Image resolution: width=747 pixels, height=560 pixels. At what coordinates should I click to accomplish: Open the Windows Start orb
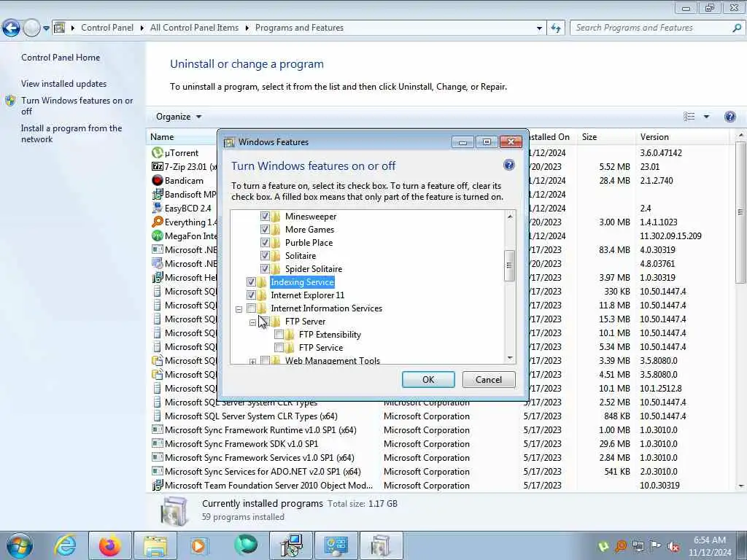[20, 545]
